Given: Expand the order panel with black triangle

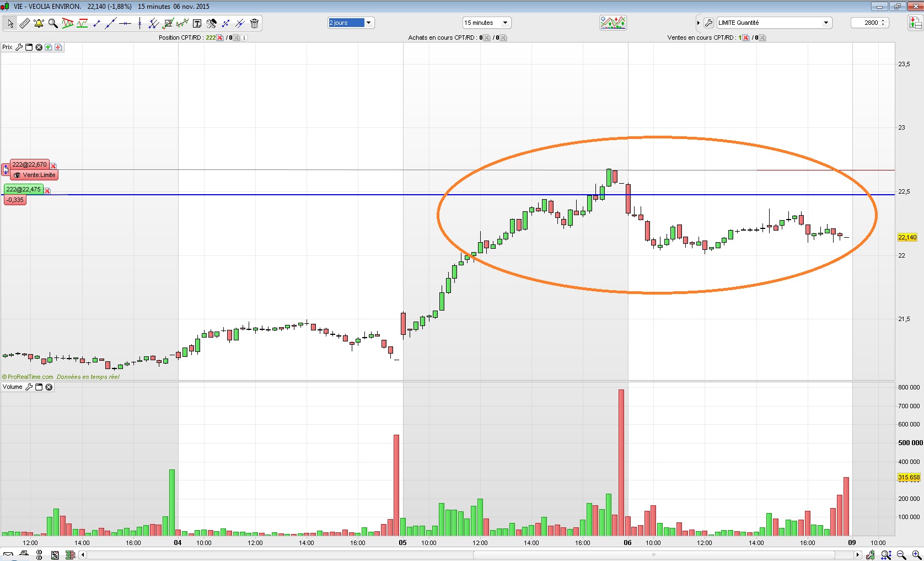Looking at the screenshot, I should tap(699, 23).
